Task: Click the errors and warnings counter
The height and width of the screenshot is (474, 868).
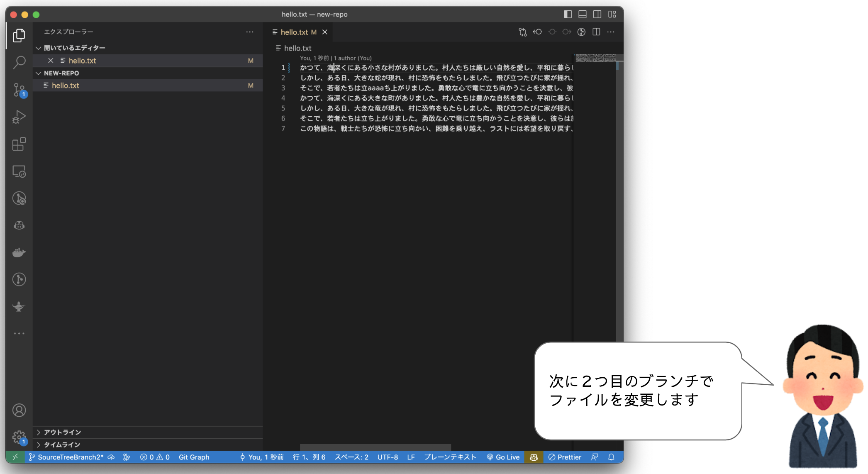Action: point(155,457)
